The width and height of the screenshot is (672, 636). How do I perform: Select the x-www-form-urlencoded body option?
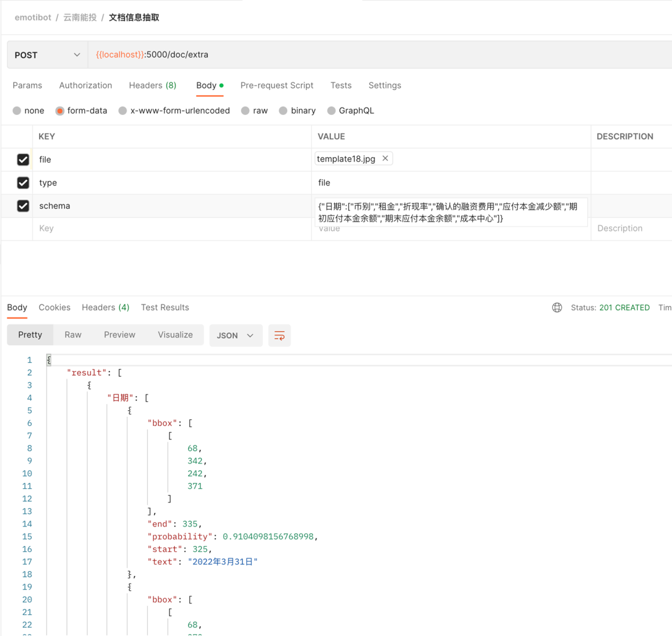[174, 110]
